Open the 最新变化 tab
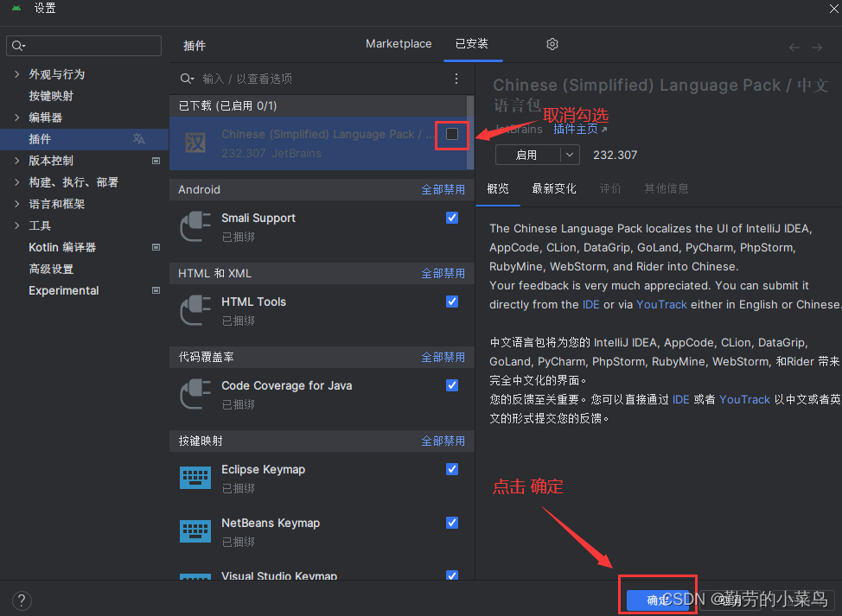 [553, 188]
